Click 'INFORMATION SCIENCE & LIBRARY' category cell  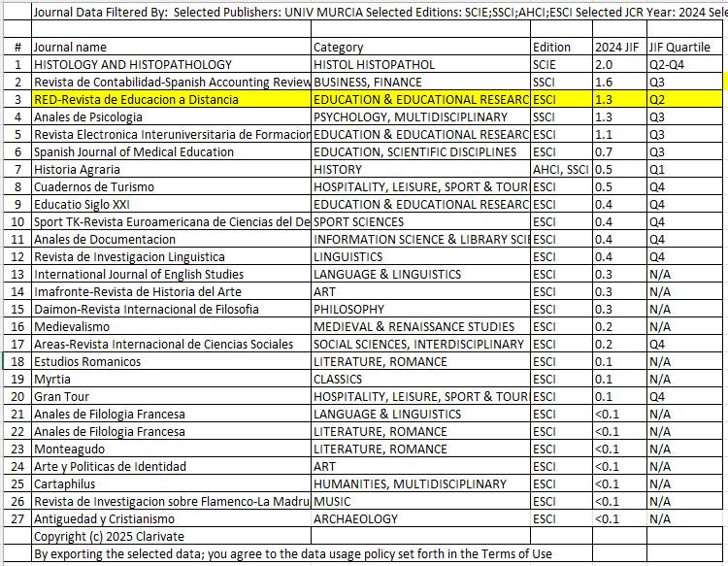point(420,239)
